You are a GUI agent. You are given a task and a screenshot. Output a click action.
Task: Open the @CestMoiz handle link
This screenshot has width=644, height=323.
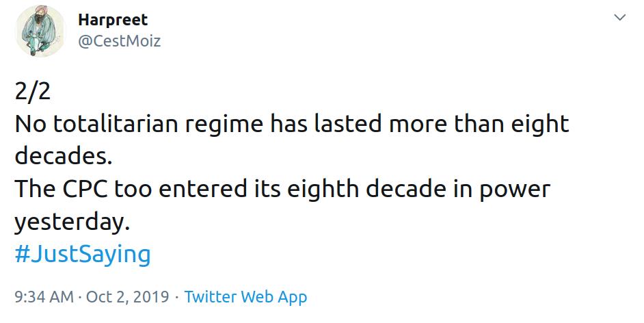pos(119,41)
